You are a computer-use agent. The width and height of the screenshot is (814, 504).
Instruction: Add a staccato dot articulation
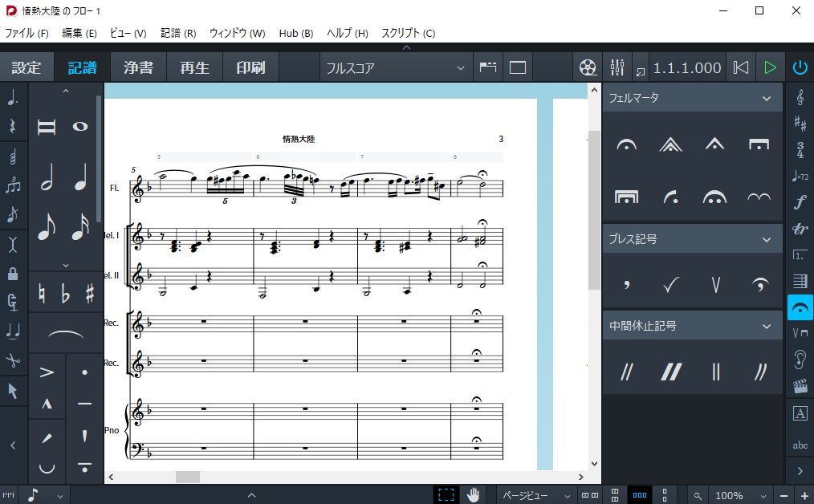[84, 372]
